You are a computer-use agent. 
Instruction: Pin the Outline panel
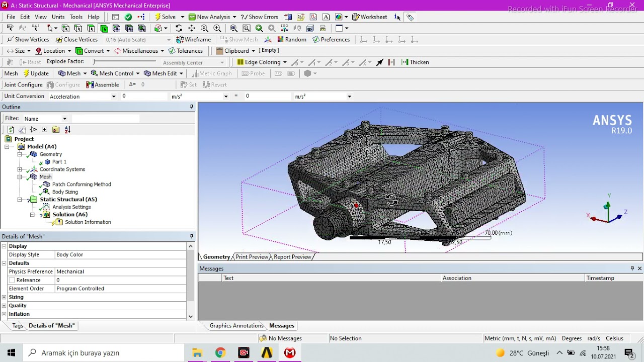pyautogui.click(x=192, y=107)
